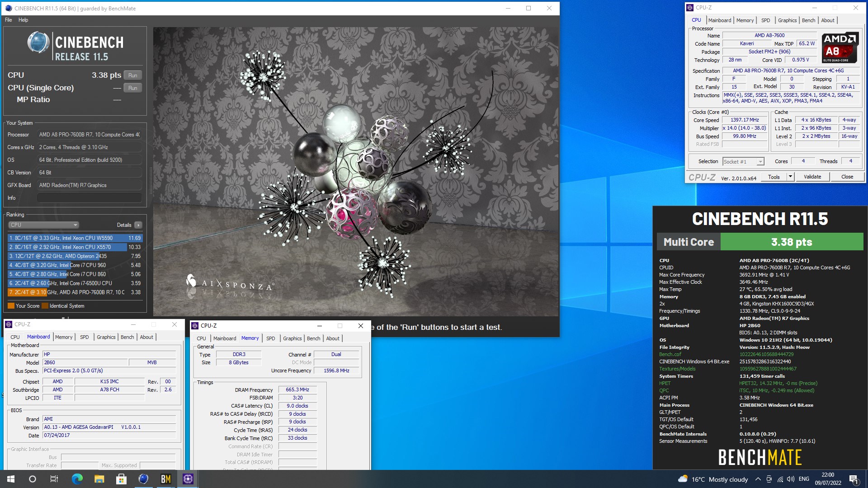
Task: Click the AMD A8 logo in CPU-Z
Action: 840,47
